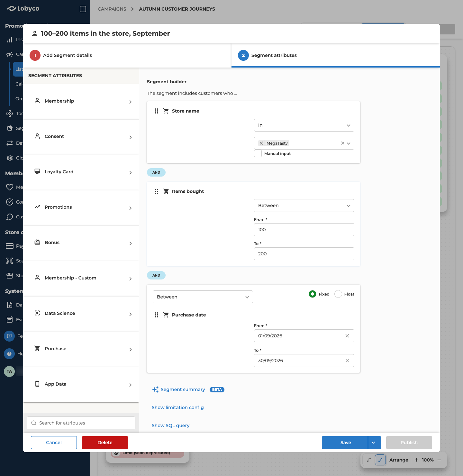Click the Segment summary sparkle icon

pos(155,389)
